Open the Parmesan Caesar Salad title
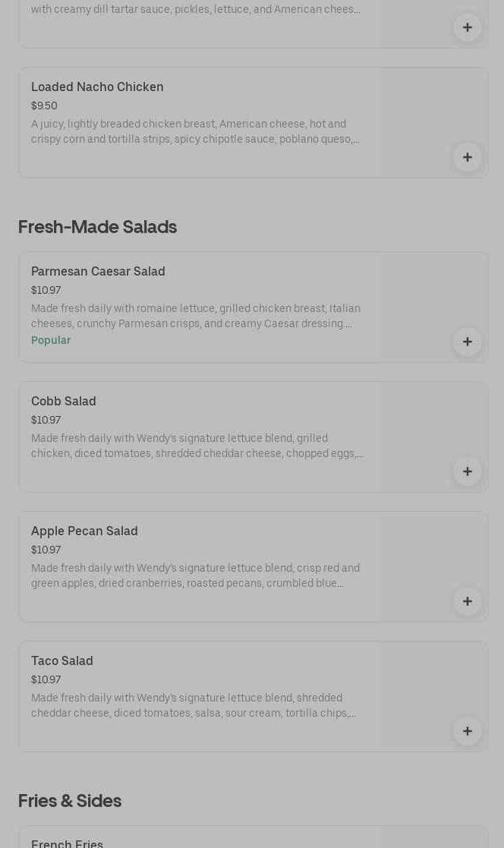504x848 pixels. tap(98, 272)
